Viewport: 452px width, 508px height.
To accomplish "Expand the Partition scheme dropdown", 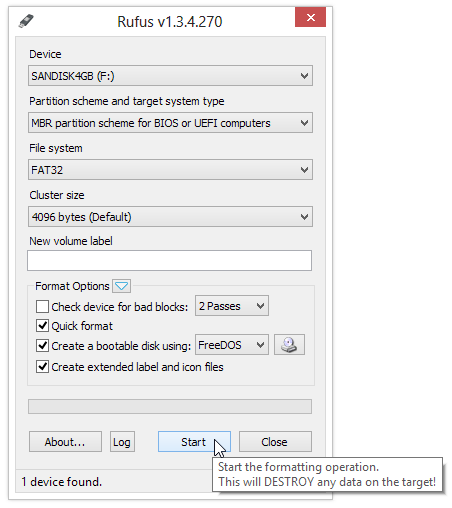I will pos(170,123).
